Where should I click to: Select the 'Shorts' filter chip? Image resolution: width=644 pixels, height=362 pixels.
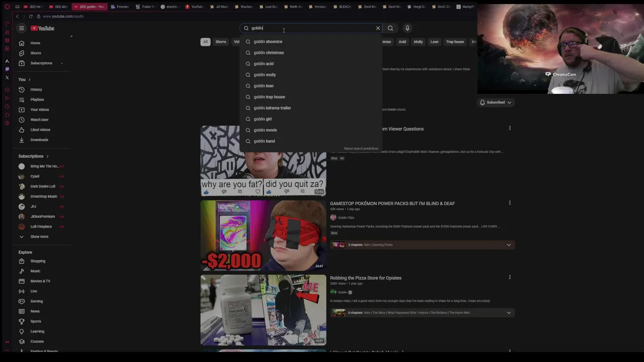(221, 42)
